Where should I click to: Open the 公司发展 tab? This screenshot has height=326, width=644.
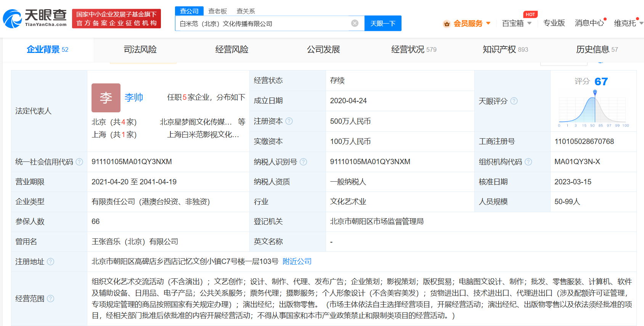(323, 50)
